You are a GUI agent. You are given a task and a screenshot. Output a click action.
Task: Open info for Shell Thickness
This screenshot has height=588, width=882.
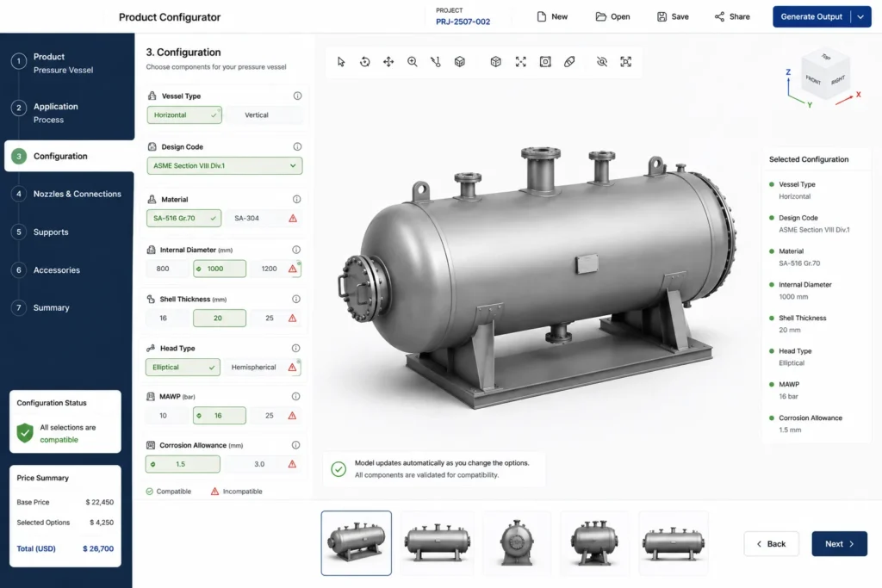point(296,299)
